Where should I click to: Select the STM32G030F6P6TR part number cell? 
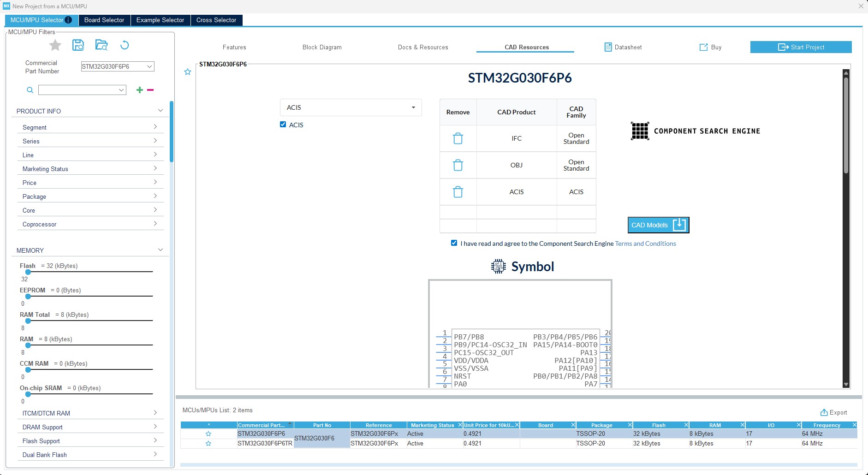(x=265, y=444)
